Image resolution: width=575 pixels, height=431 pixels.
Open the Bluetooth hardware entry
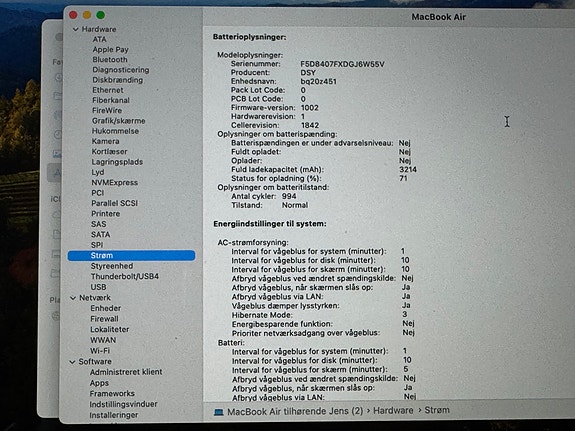110,59
